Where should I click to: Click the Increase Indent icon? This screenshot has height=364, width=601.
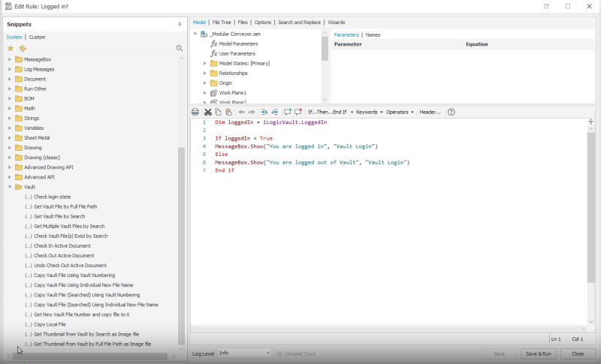click(264, 112)
